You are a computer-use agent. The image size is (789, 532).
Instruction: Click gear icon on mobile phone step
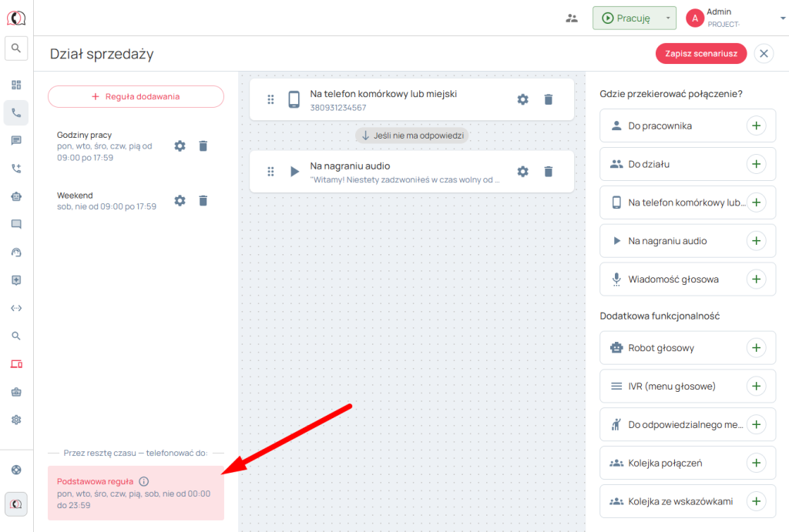522,99
